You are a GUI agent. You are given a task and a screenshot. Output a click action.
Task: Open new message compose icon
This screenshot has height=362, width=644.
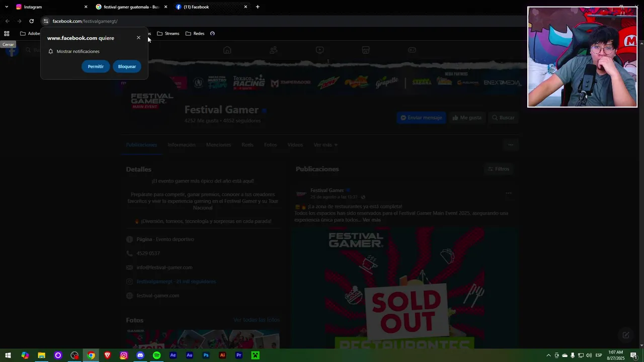626,335
